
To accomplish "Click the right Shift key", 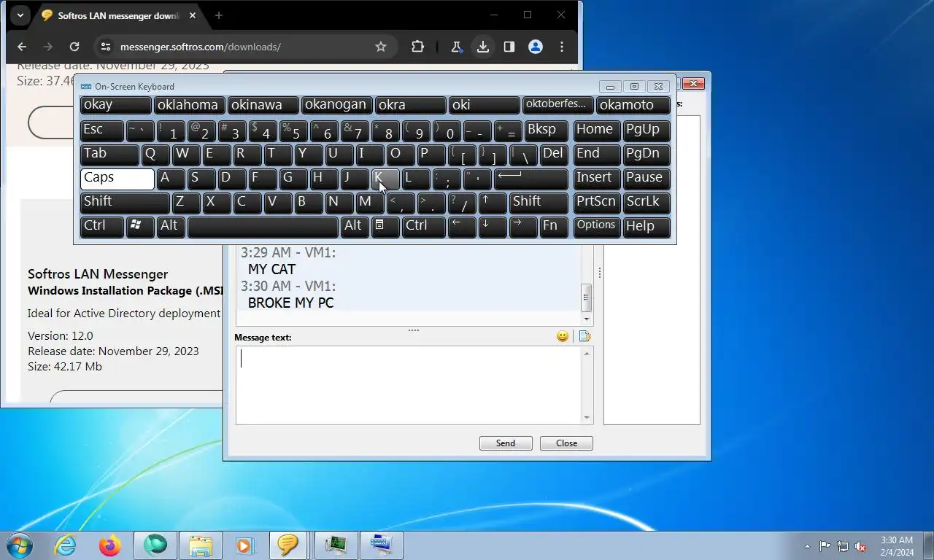I will tap(539, 203).
